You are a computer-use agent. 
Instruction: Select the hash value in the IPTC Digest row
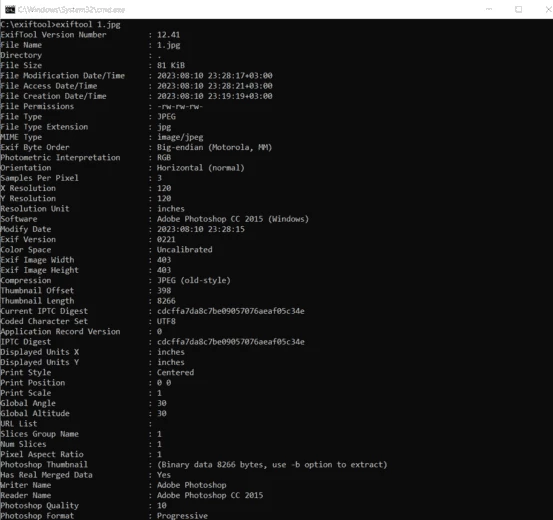(x=231, y=342)
